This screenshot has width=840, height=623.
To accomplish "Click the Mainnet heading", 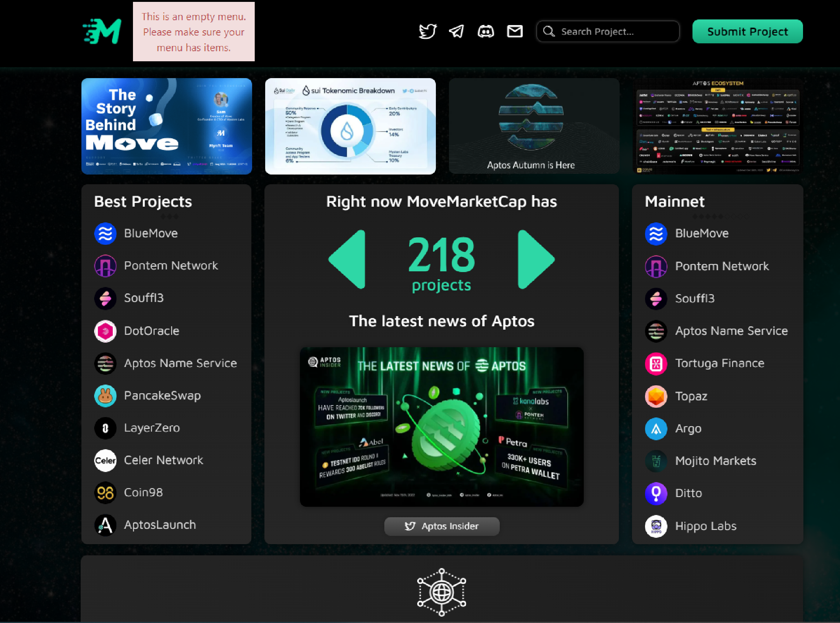I will (674, 202).
